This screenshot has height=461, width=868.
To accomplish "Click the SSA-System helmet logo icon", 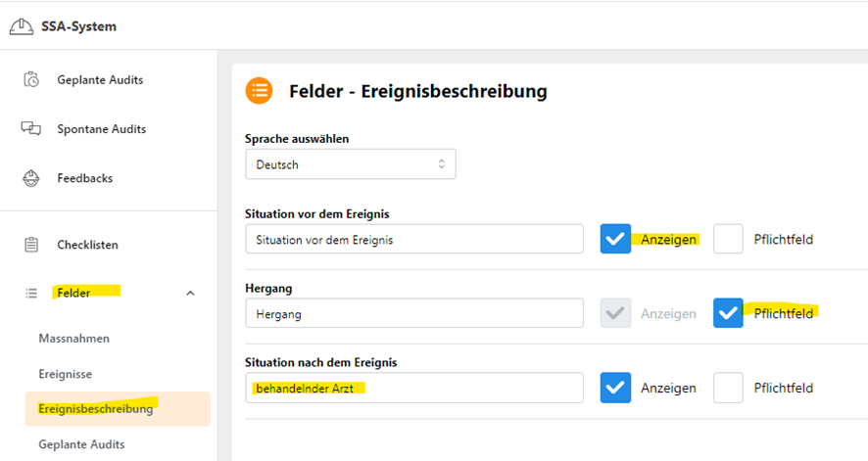I will (x=21, y=26).
